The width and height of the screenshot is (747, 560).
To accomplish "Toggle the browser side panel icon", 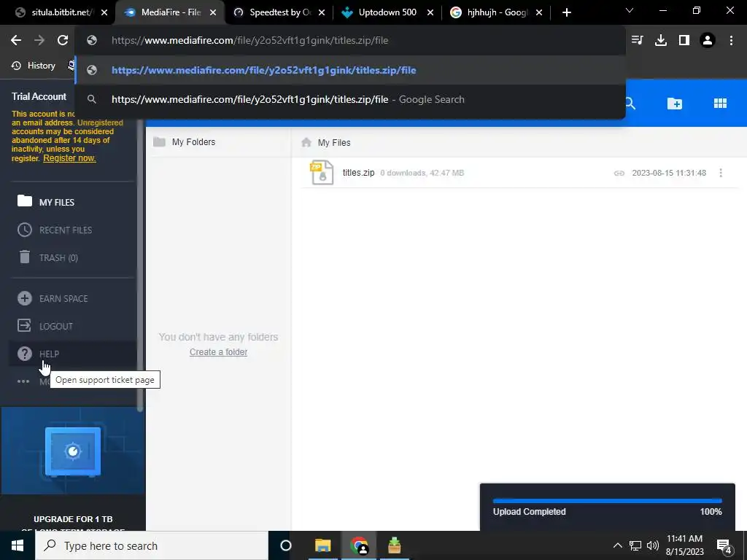I will pos(684,41).
